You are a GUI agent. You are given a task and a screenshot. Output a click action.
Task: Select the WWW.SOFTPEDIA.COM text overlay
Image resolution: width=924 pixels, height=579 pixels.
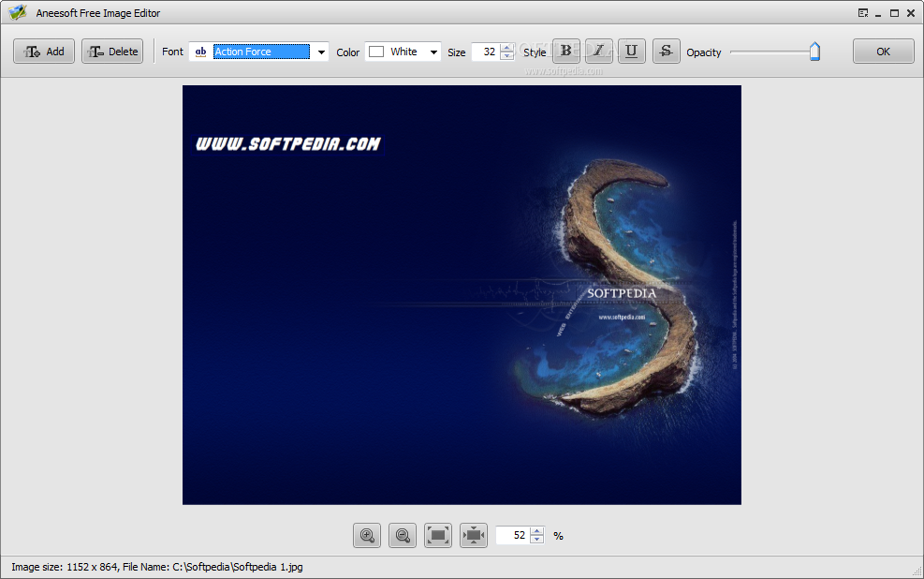(288, 144)
